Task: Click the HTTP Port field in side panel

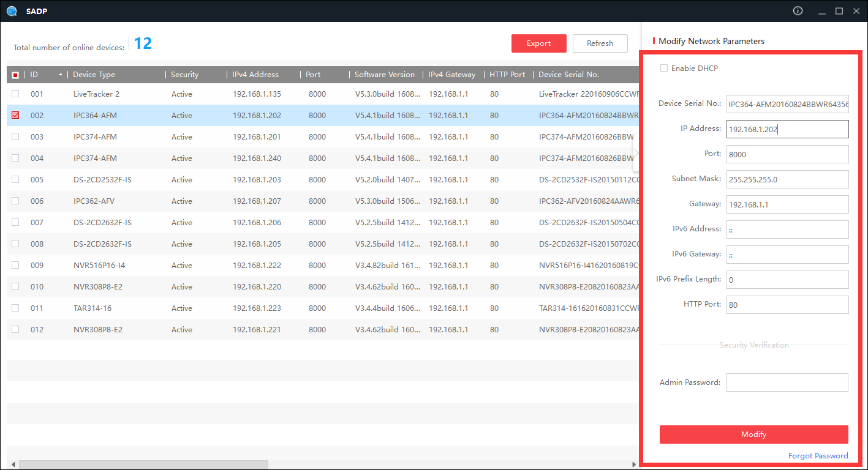Action: click(788, 305)
